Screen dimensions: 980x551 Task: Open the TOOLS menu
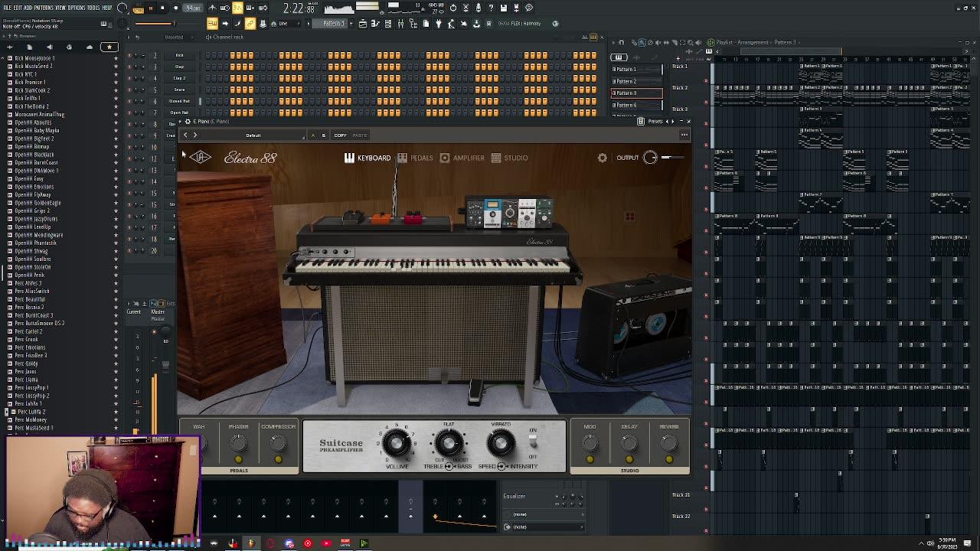coord(93,8)
